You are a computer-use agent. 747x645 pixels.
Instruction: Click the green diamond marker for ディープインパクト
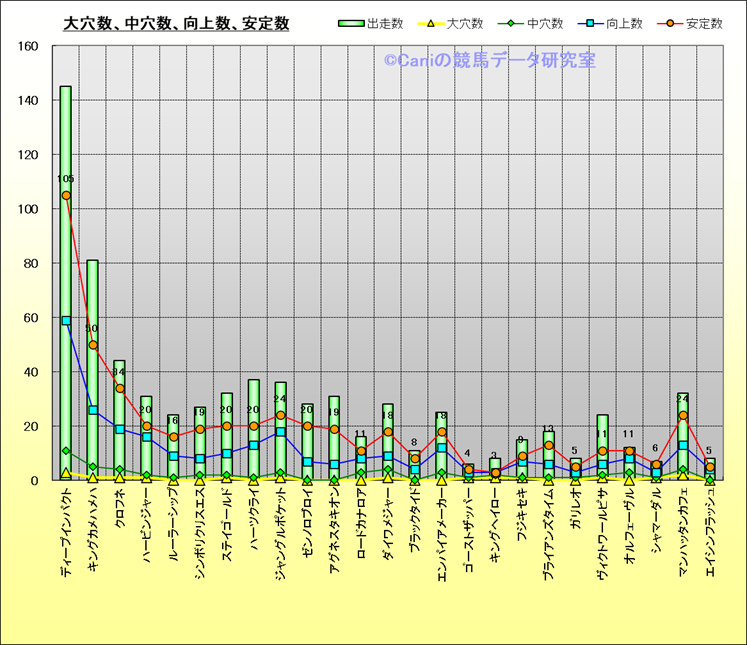click(x=66, y=451)
